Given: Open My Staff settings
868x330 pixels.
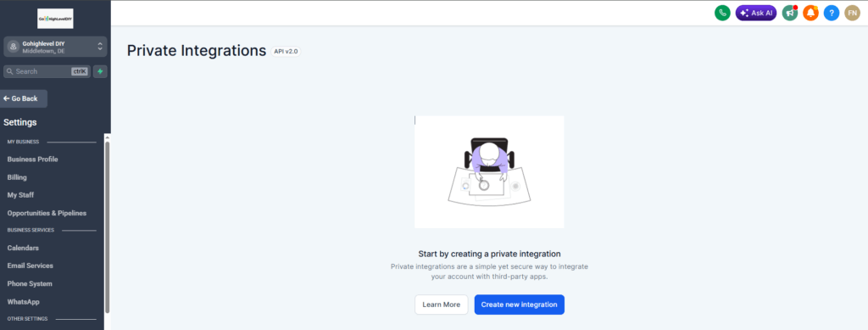Looking at the screenshot, I should click(x=20, y=195).
